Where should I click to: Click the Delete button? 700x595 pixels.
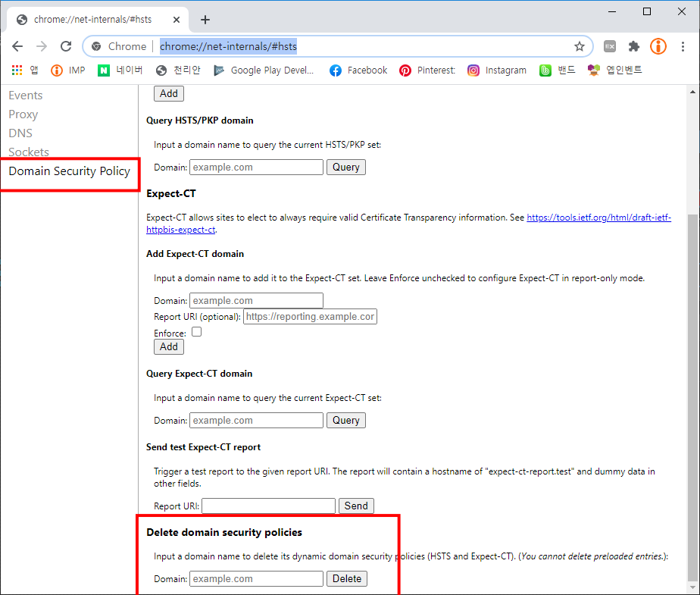click(347, 579)
